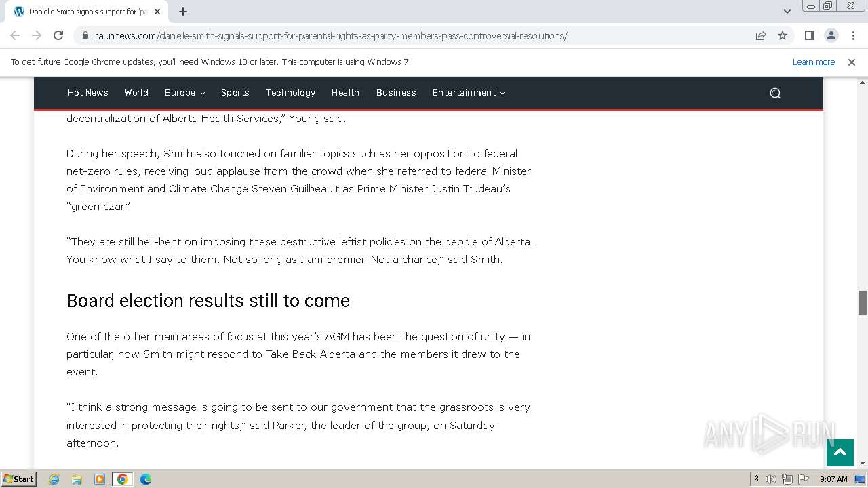This screenshot has width=868, height=488.
Task: Open File Explorer from the taskbar
Action: [77, 479]
